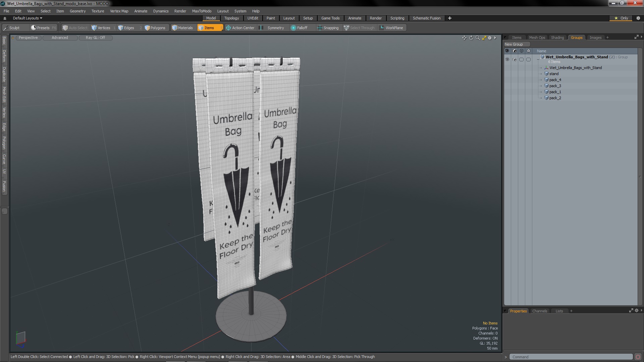644x362 pixels.
Task: Click into the Command input field
Action: click(570, 357)
